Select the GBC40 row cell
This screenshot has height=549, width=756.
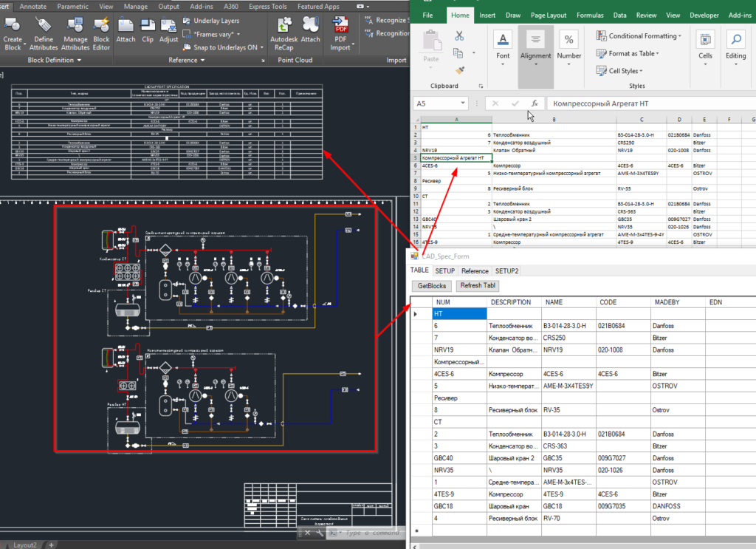coord(459,458)
